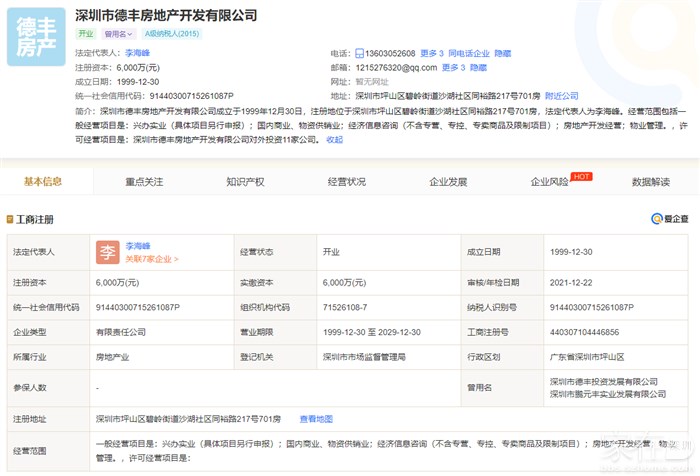Select the 数据解读 tab

coord(651,182)
